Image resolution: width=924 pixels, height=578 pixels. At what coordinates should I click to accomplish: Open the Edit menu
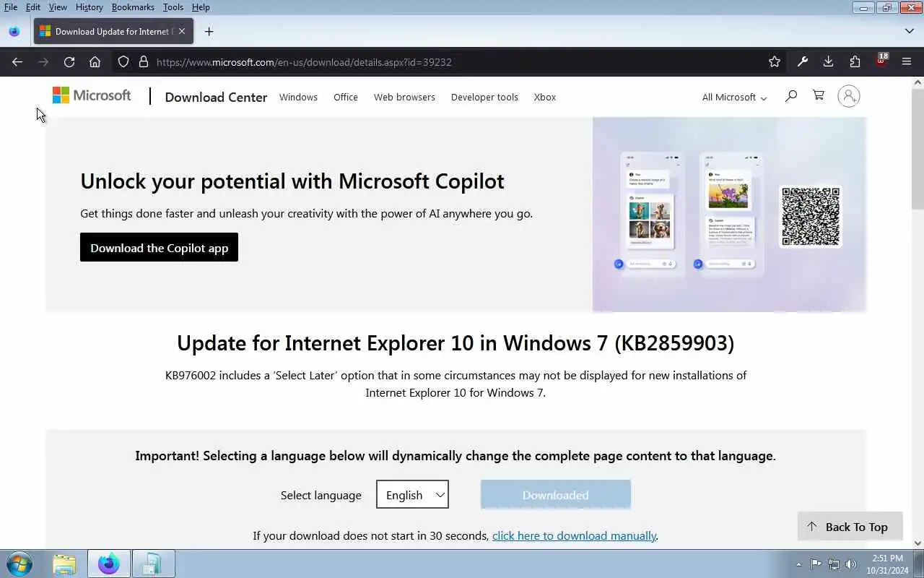pyautogui.click(x=33, y=7)
